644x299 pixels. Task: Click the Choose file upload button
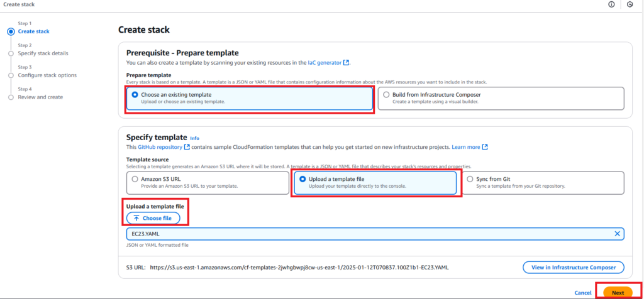pos(153,218)
